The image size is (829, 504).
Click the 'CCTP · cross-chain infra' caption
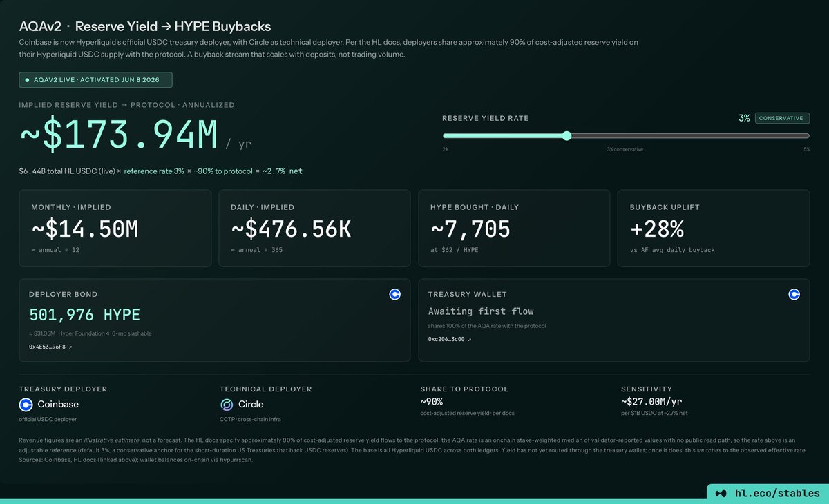click(250, 419)
